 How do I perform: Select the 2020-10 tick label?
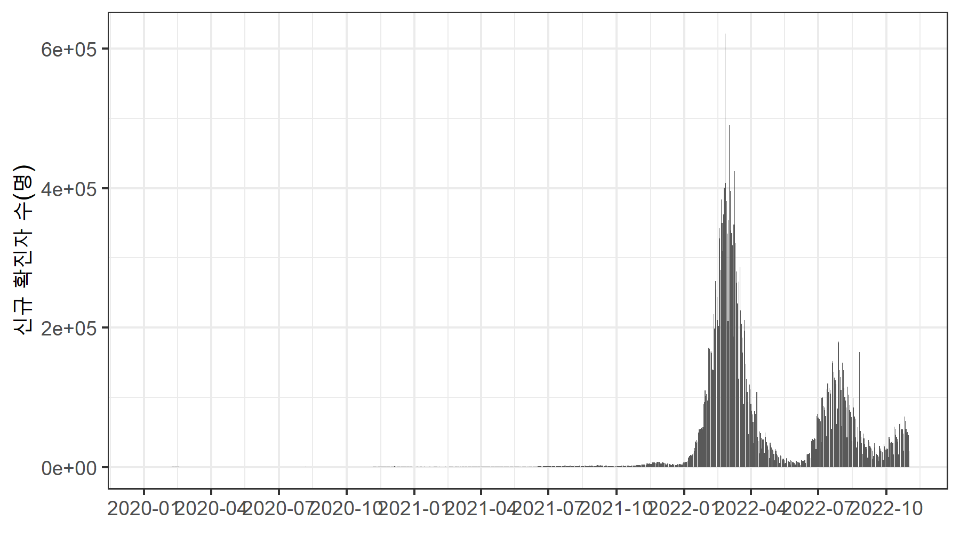coord(346,509)
